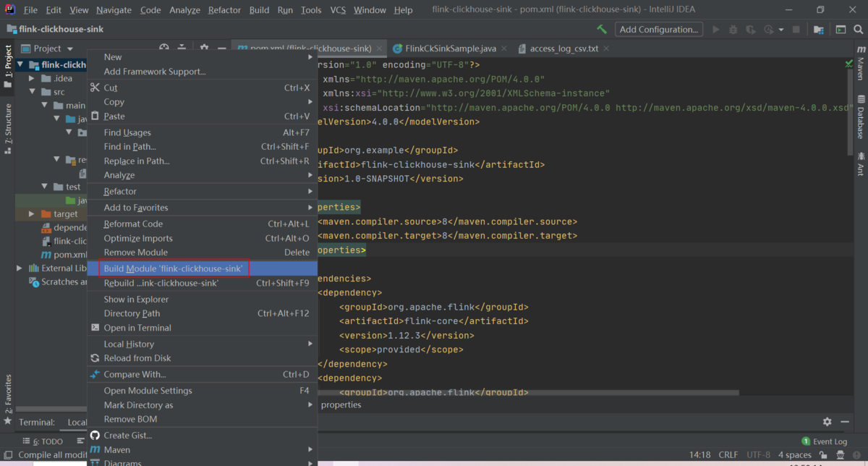Image resolution: width=868 pixels, height=466 pixels.
Task: Close the access_log_csv.txt tab
Action: (605, 48)
